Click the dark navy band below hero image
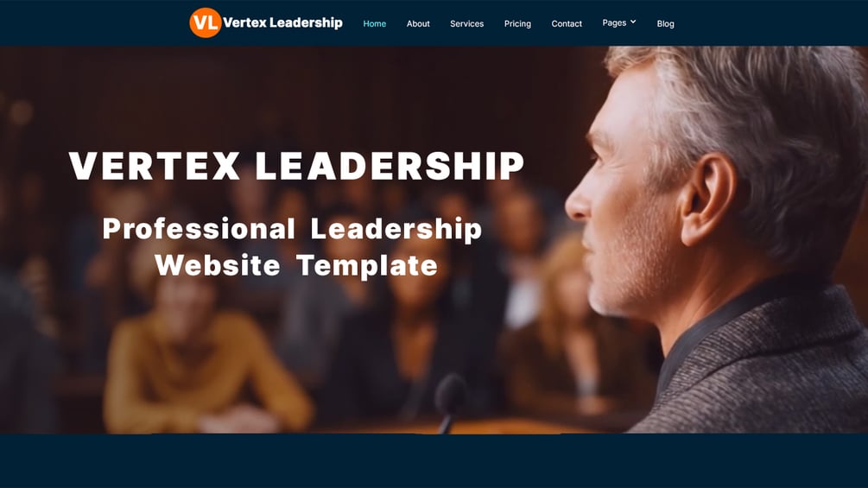 point(434,461)
